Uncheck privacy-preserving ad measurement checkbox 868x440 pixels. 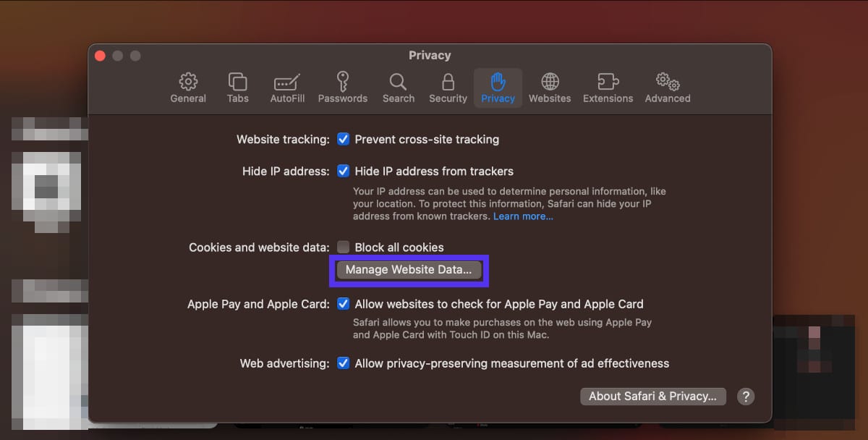coord(344,363)
